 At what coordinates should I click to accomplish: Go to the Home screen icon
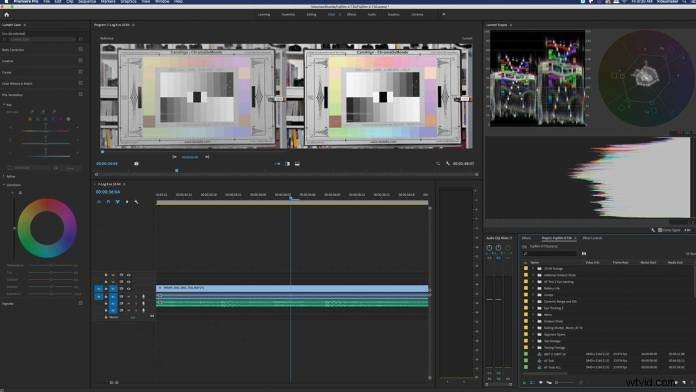pos(6,15)
